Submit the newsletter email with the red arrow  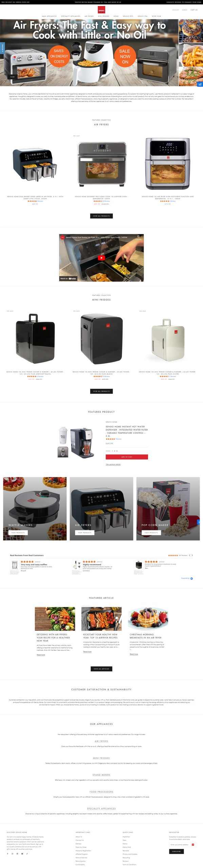tap(193, 845)
